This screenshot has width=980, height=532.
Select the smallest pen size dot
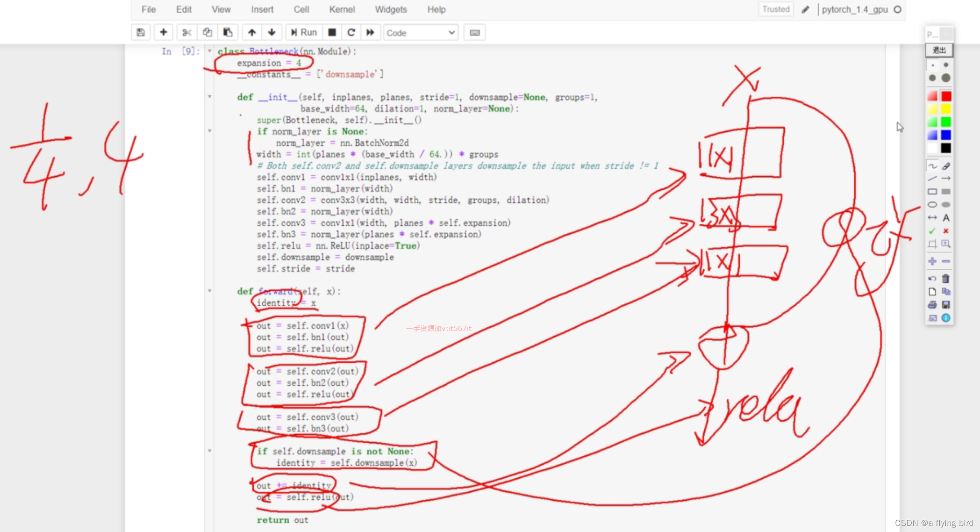(x=932, y=65)
